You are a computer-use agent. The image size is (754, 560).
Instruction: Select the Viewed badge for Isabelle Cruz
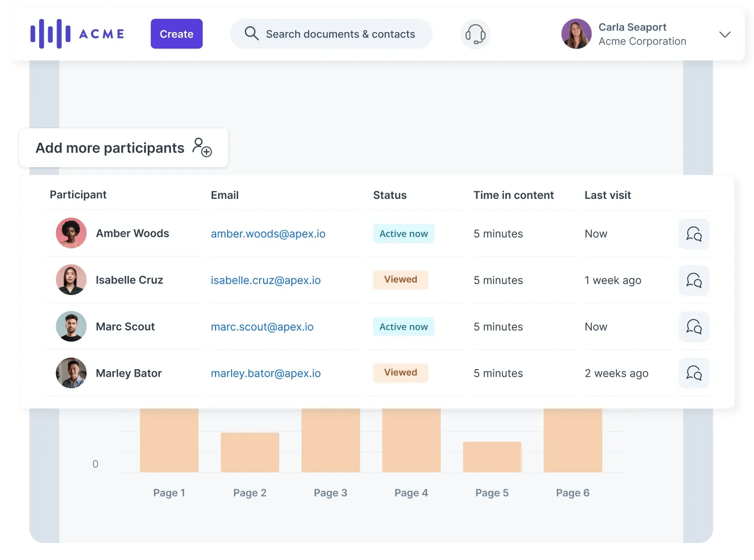pyautogui.click(x=400, y=279)
